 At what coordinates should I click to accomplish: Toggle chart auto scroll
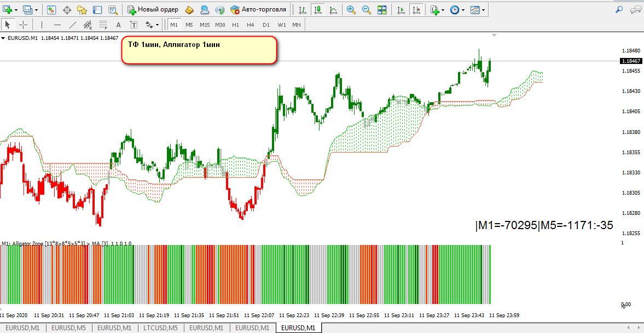pos(401,9)
